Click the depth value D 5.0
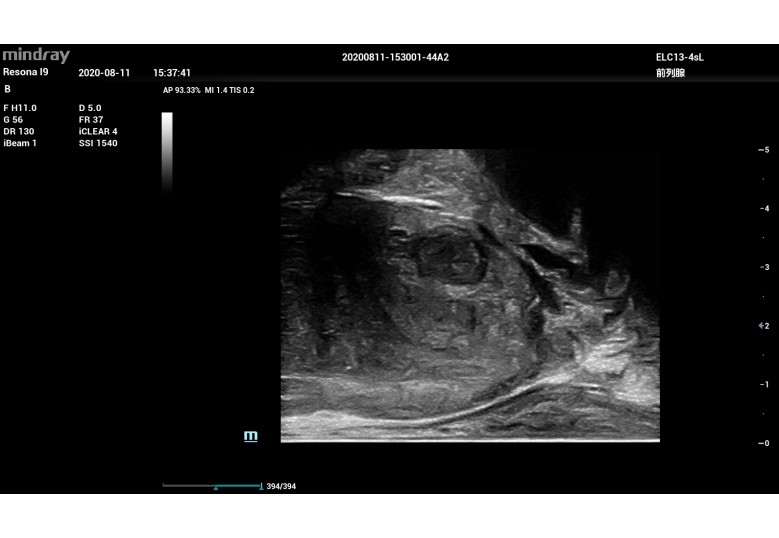779x538 pixels. pos(90,108)
